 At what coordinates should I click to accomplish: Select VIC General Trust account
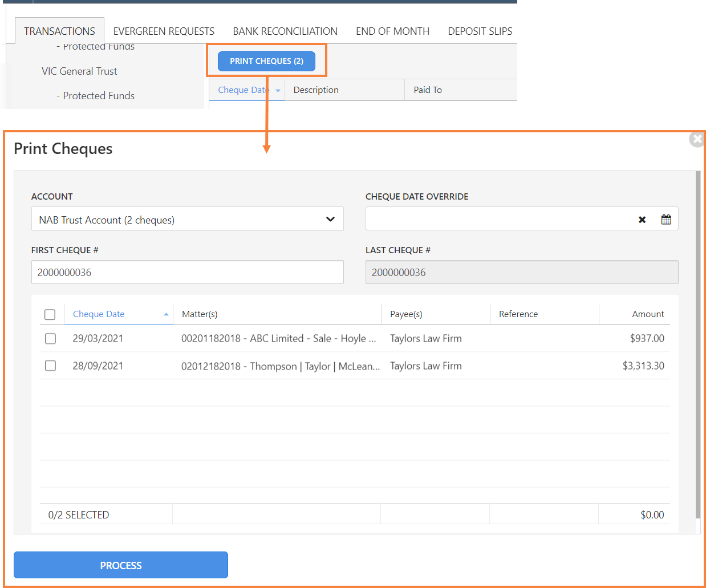[x=79, y=71]
